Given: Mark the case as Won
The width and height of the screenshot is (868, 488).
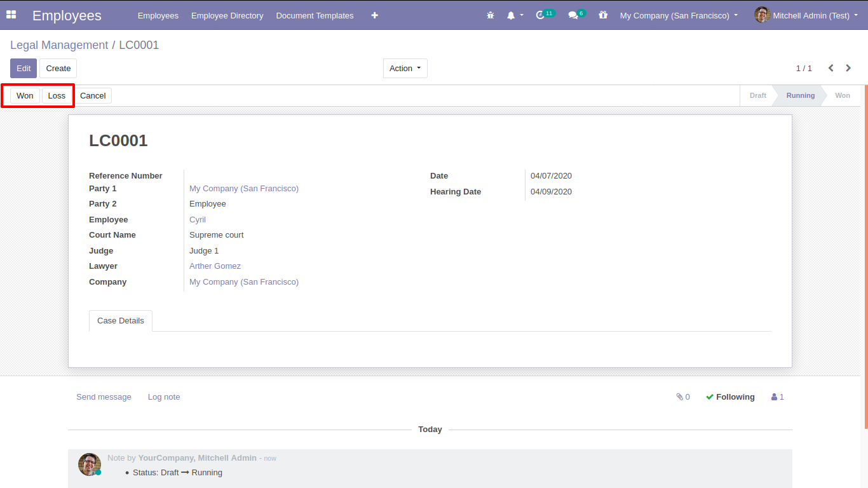Looking at the screenshot, I should click(x=25, y=96).
